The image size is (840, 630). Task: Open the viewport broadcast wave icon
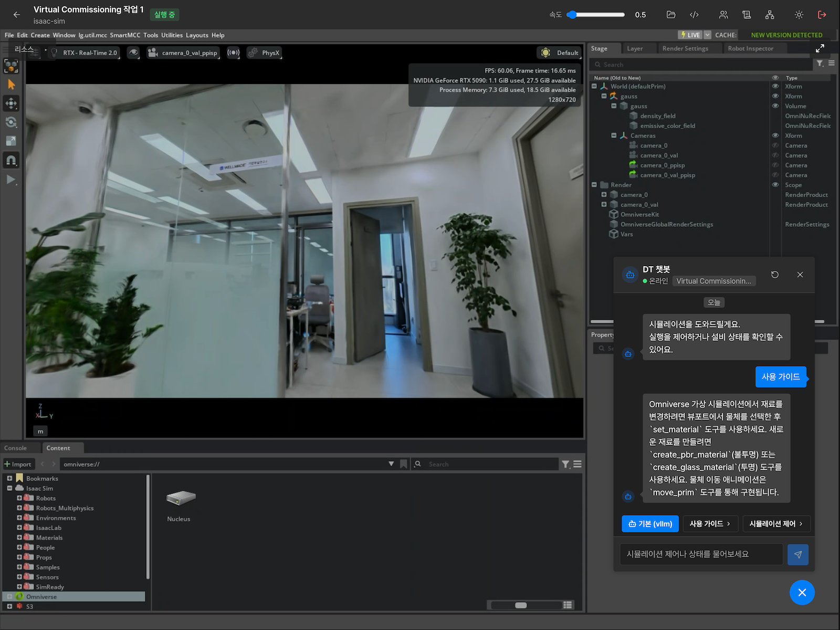(233, 52)
